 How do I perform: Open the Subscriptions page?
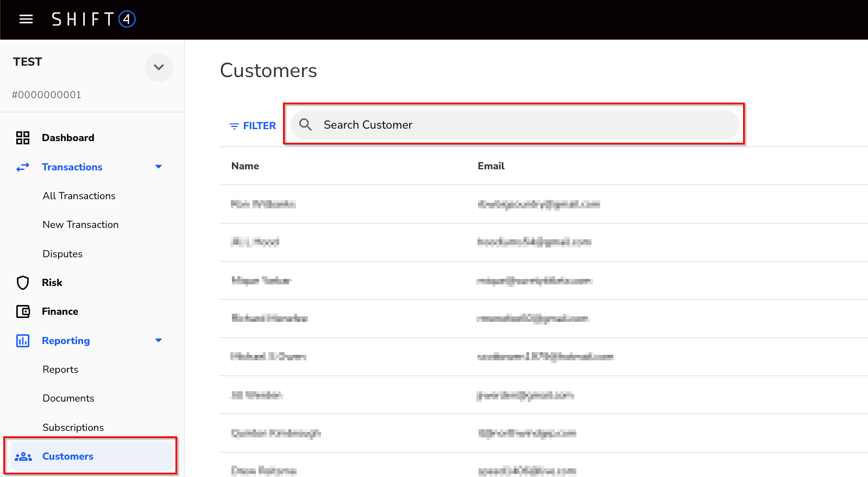(x=73, y=428)
